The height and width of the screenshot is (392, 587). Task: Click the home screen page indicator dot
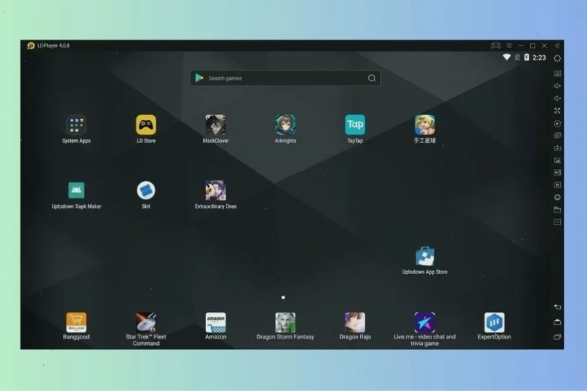point(283,297)
